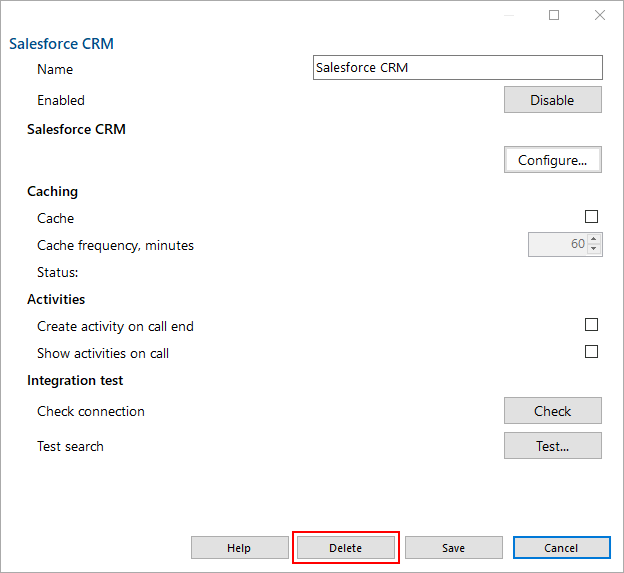
Task: Click the Test search label
Action: click(x=70, y=446)
